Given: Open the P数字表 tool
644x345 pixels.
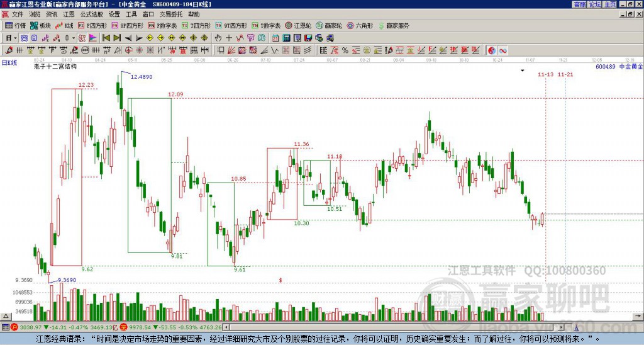Looking at the screenshot, I should 162,25.
